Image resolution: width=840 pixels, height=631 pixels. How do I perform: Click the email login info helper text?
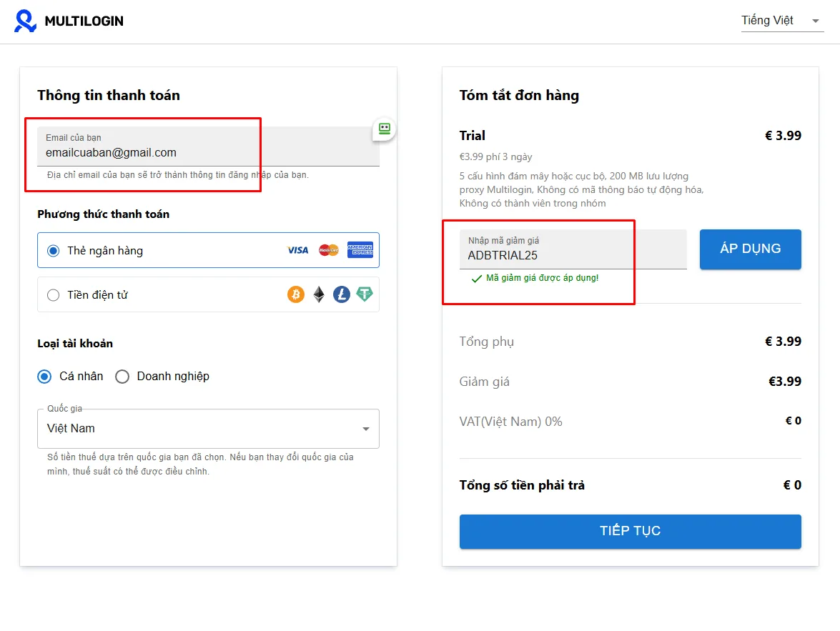click(178, 175)
